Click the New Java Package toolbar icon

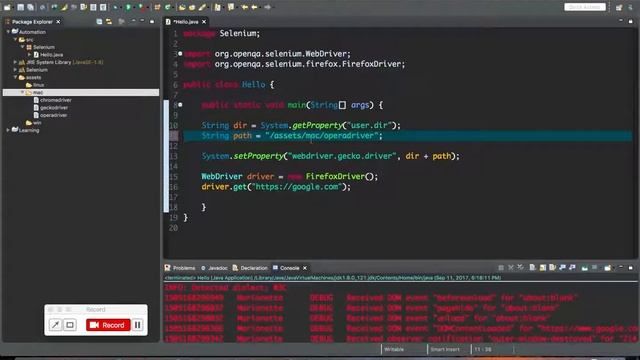(157, 7)
